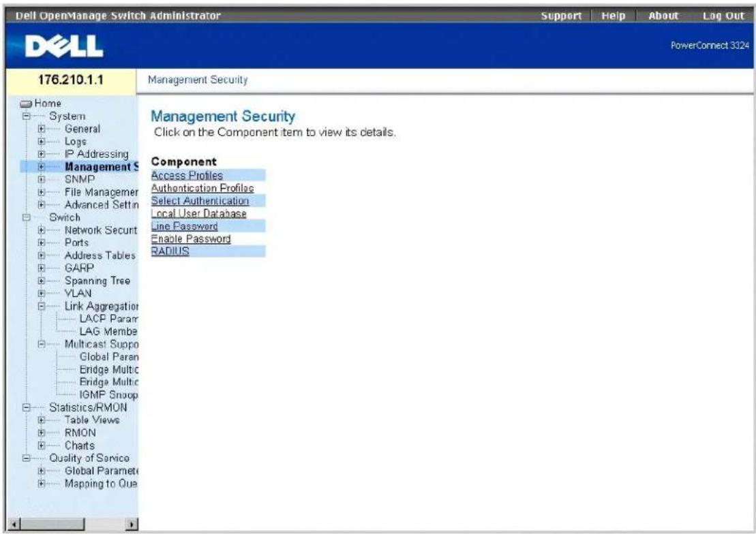Select the VLAN tree item
The image size is (756, 534).
pyautogui.click(x=78, y=293)
